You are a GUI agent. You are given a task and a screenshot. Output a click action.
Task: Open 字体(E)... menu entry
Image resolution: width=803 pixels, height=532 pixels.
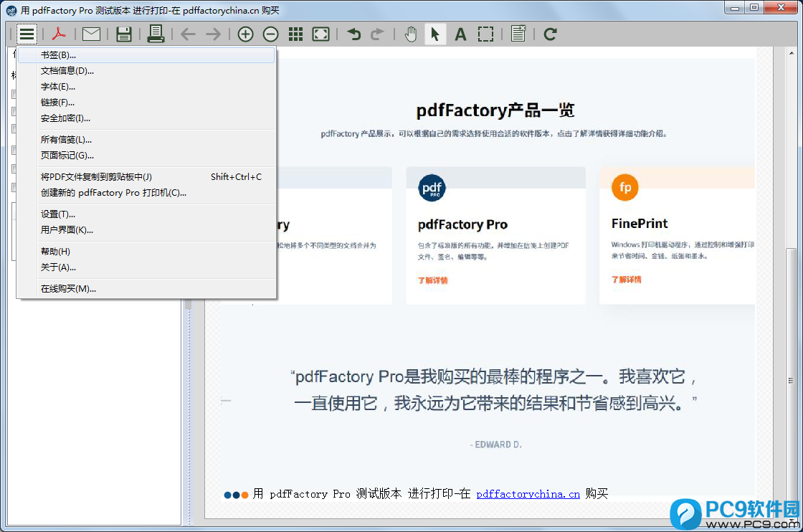(146, 87)
